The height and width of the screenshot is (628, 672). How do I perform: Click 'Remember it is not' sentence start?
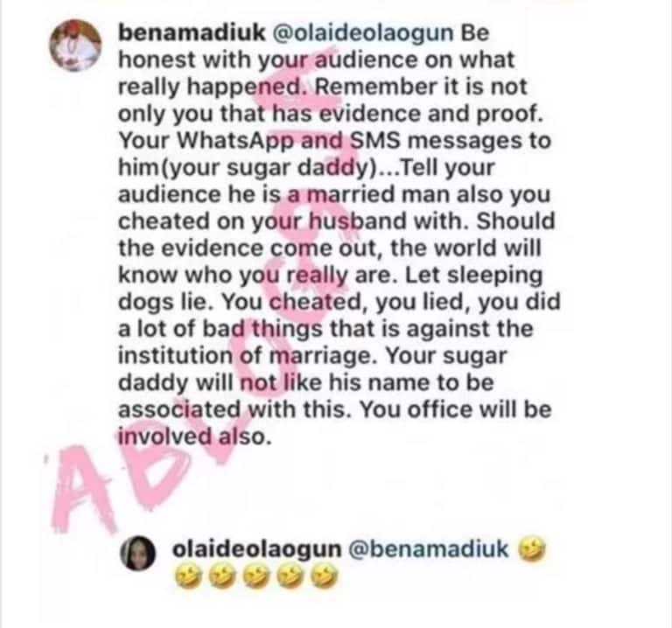coord(421,87)
